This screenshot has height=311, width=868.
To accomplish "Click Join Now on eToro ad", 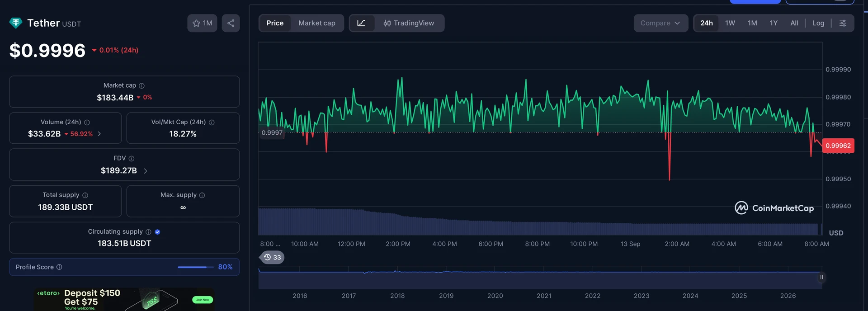I will click(x=203, y=300).
